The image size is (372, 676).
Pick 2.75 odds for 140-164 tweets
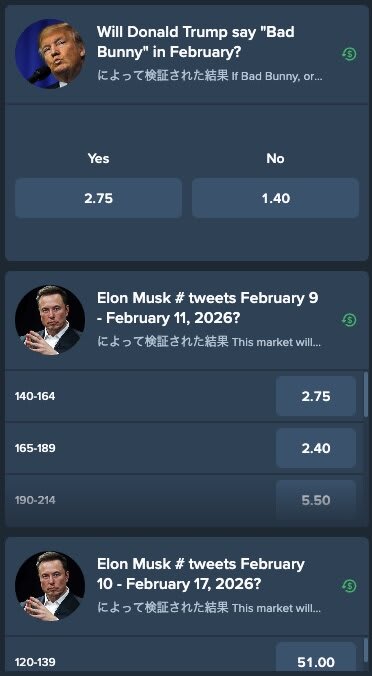coord(316,396)
